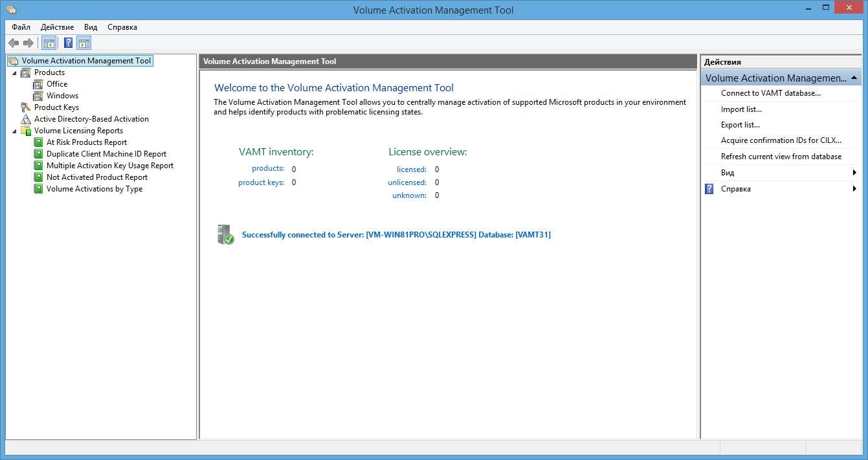Open the Действие menu

point(57,27)
